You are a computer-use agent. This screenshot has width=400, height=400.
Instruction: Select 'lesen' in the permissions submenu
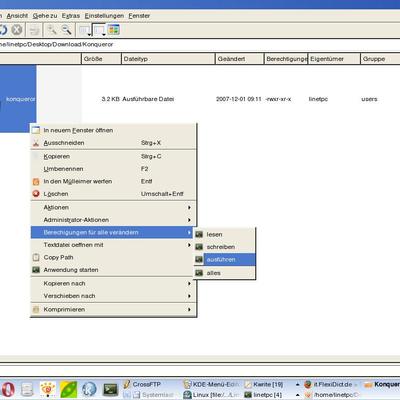point(225,235)
